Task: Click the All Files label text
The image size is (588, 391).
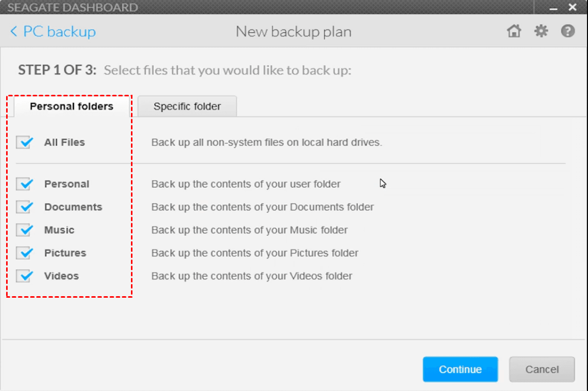Action: [x=64, y=142]
